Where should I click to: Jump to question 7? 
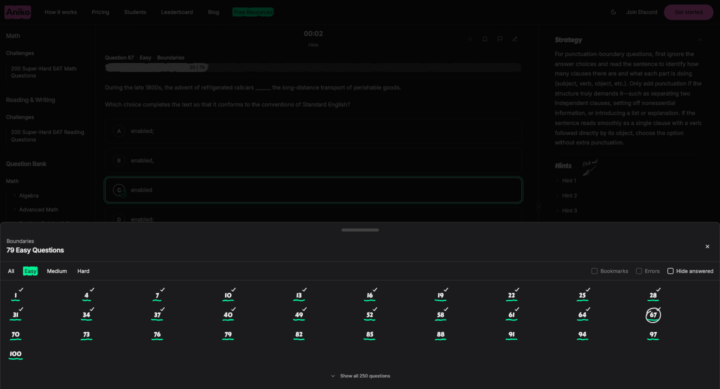pos(157,295)
